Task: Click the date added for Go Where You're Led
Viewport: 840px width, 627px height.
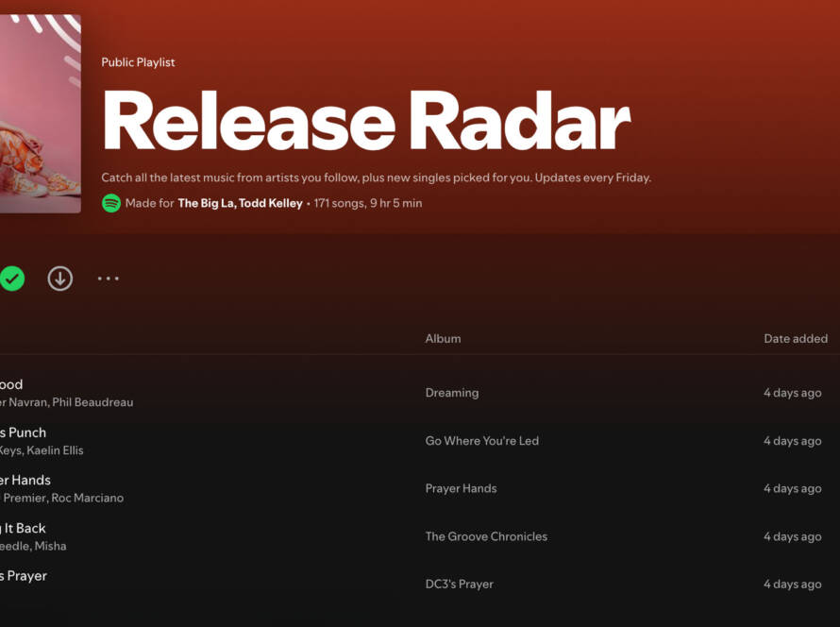Action: [x=792, y=441]
